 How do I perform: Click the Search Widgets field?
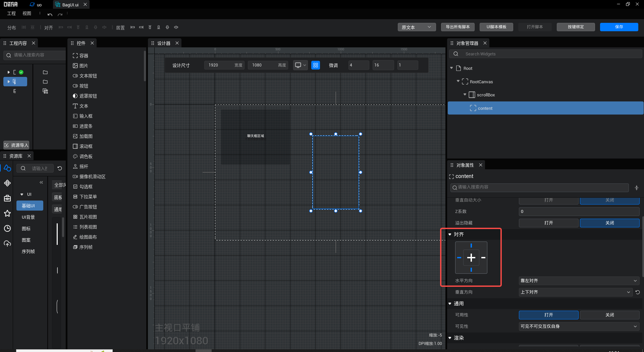pos(545,54)
